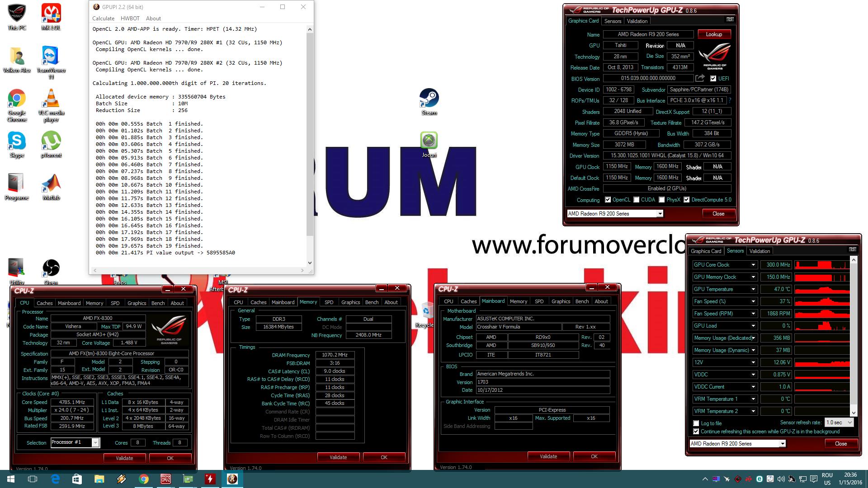
Task: Open the Caches tab in the CPU-Z CPU window
Action: 44,303
